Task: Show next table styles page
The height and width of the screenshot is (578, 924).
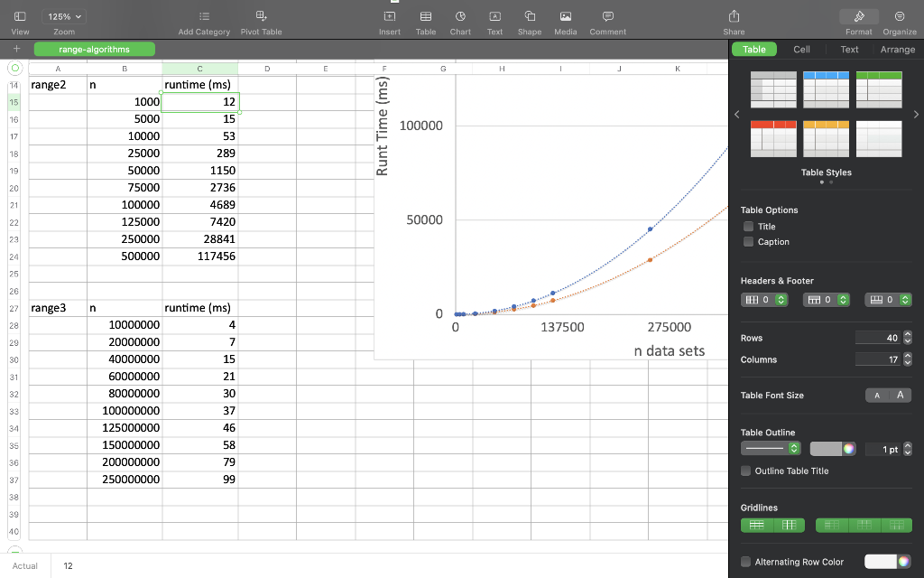Action: tap(916, 115)
